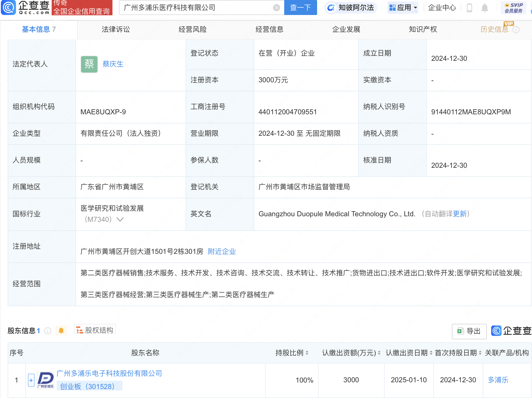Select 医学研究和试验发展 industry text
Screen dimensions: 532x399
pyautogui.click(x=112, y=208)
